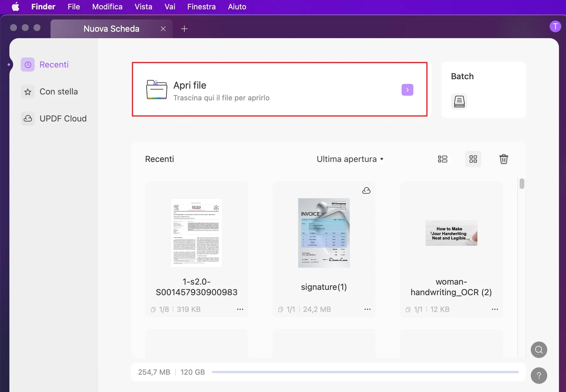Open the stack/document icon in Batch panel
Viewport: 566px width, 392px height.
[x=459, y=102]
